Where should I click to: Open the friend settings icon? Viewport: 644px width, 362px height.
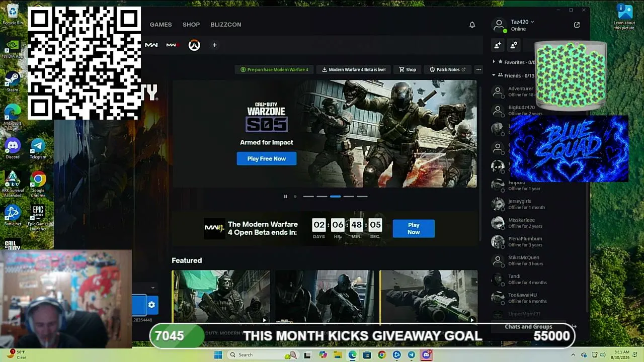click(514, 45)
